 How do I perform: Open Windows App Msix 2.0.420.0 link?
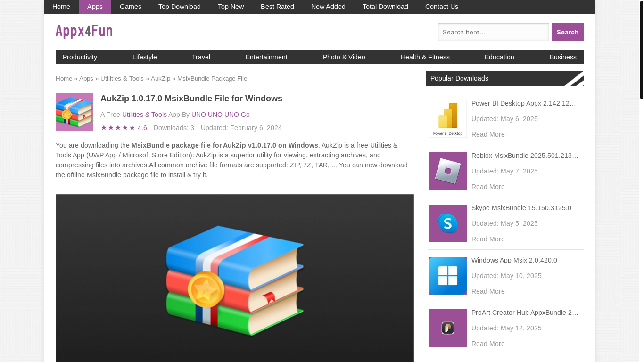(x=514, y=260)
